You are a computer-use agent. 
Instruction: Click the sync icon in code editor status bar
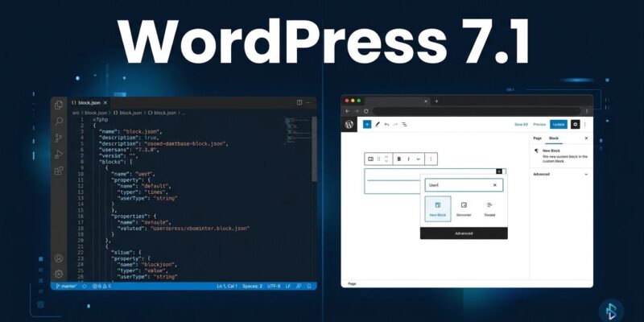(85, 286)
